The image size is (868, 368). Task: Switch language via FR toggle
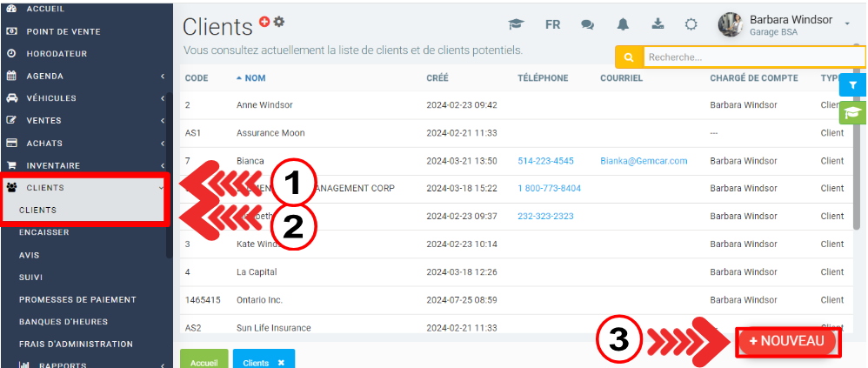click(x=552, y=24)
